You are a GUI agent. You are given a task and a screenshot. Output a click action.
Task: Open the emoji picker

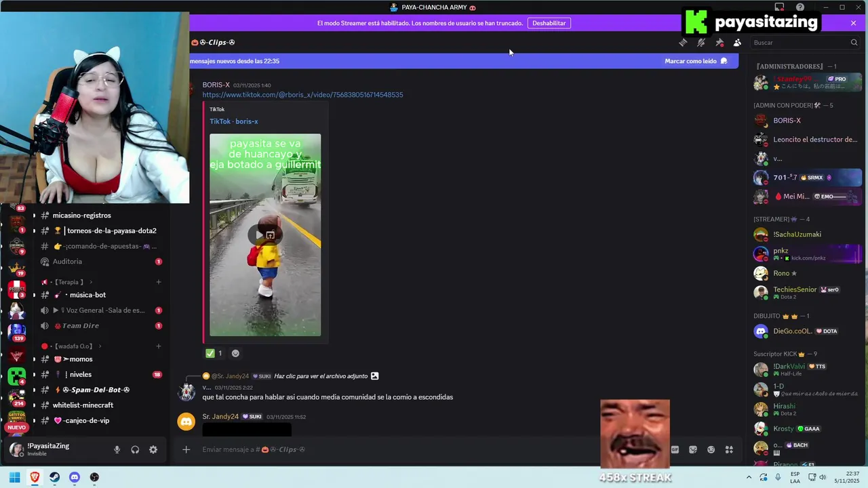(x=711, y=449)
